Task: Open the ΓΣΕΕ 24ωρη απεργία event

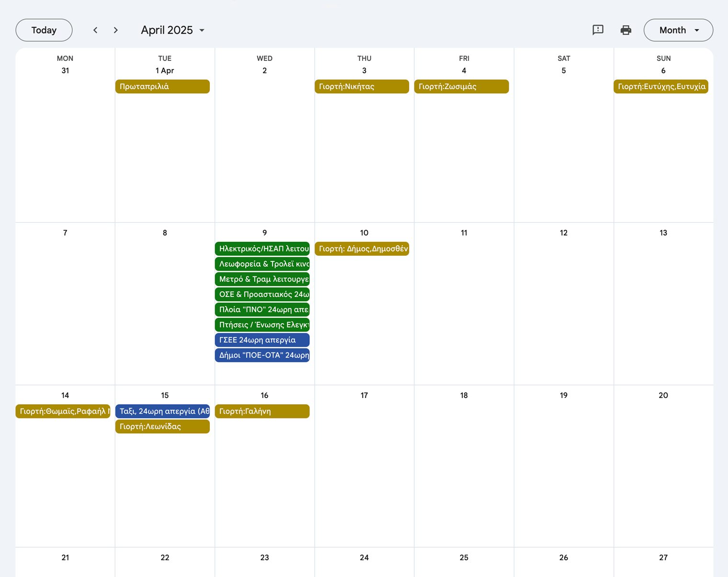Action: [262, 340]
